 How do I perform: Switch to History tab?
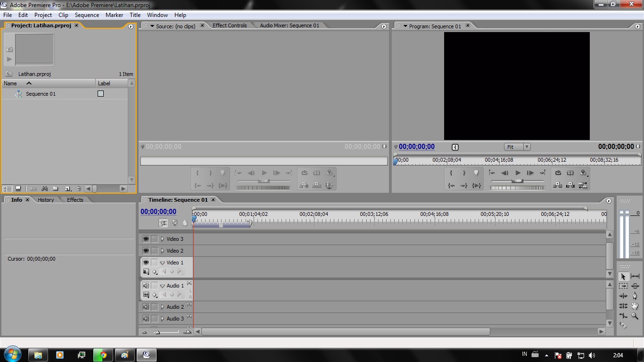tap(46, 200)
